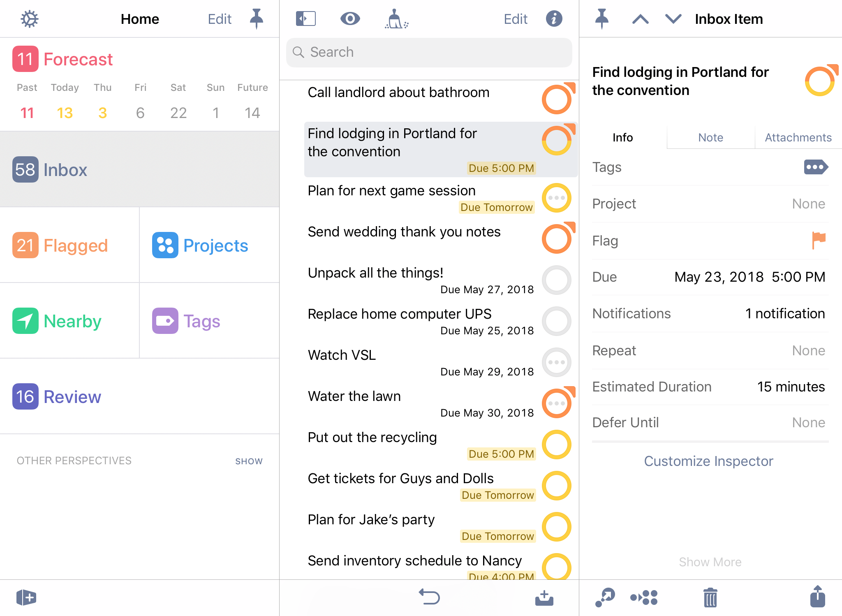The height and width of the screenshot is (616, 842).
Task: Open the Tags editor with the tag icon
Action: pos(816,167)
